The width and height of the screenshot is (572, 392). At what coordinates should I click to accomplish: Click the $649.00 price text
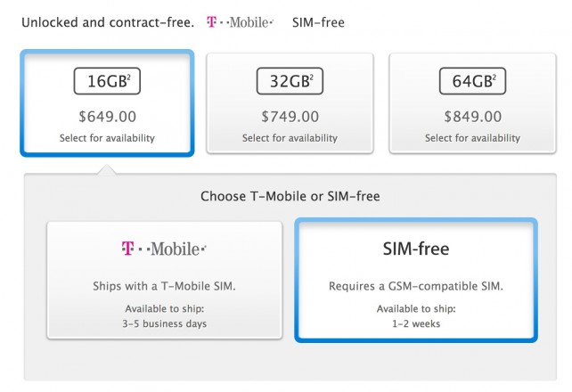click(107, 117)
